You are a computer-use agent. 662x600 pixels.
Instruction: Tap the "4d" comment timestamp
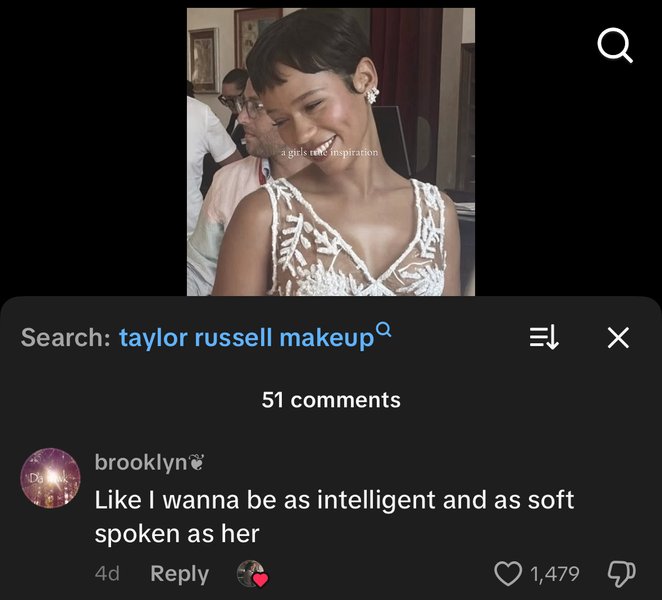click(107, 574)
